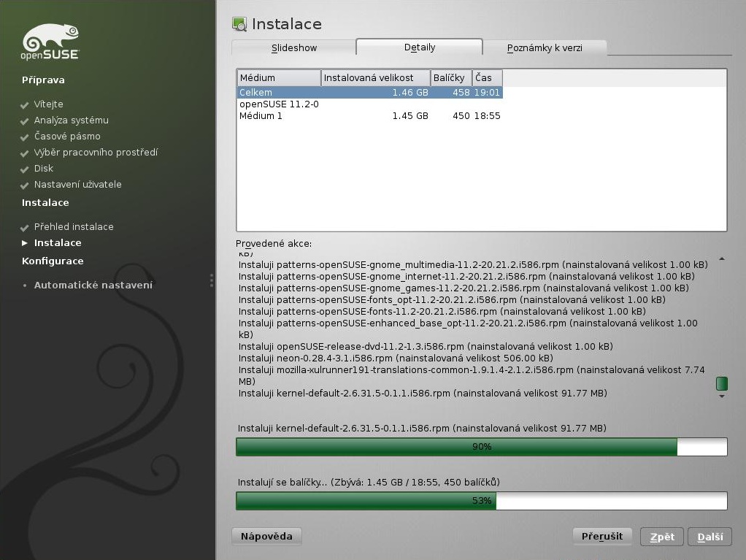Click the mozilla-xulrunner191 translations log line
Screen dimensions: 746x560
[x=472, y=375]
